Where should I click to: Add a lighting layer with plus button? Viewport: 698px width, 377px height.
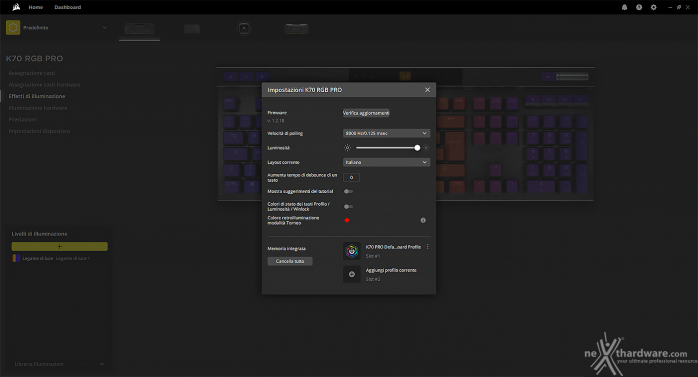tap(60, 246)
